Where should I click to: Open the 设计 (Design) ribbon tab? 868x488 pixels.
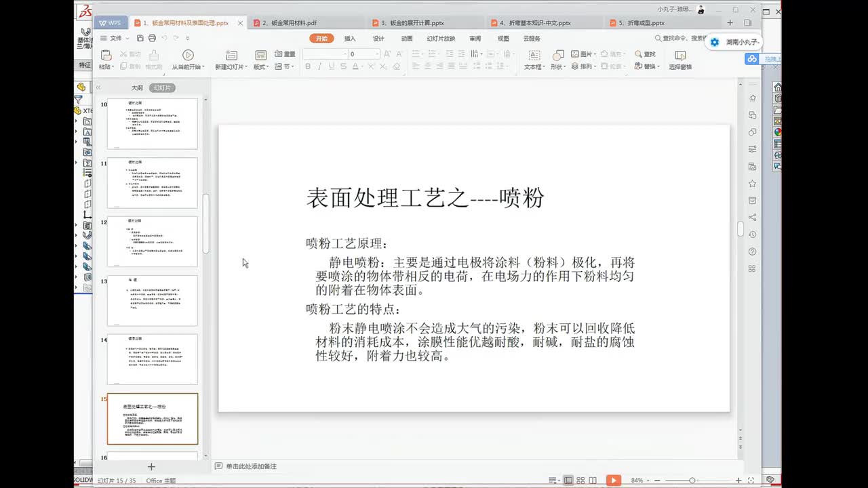(x=378, y=39)
